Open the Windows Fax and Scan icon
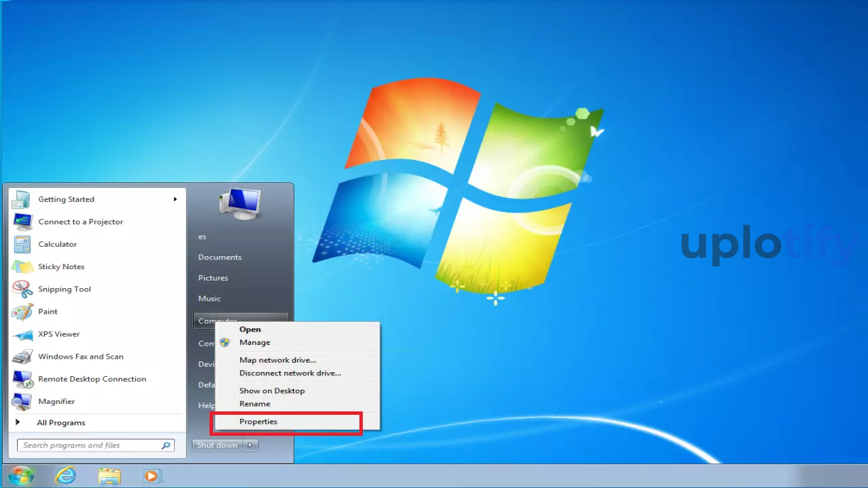The image size is (868, 488). pos(22,357)
